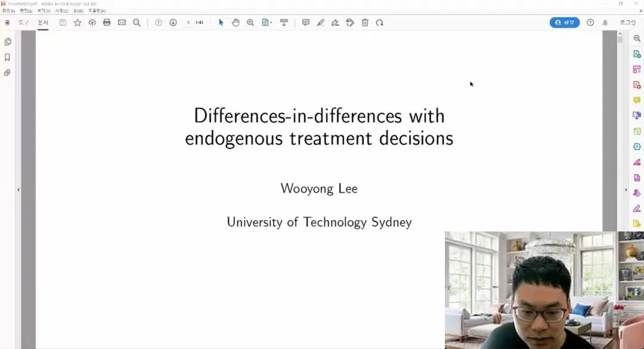Image resolution: width=644 pixels, height=349 pixels.
Task: Bookmark the file with the star icon
Action: (78, 23)
